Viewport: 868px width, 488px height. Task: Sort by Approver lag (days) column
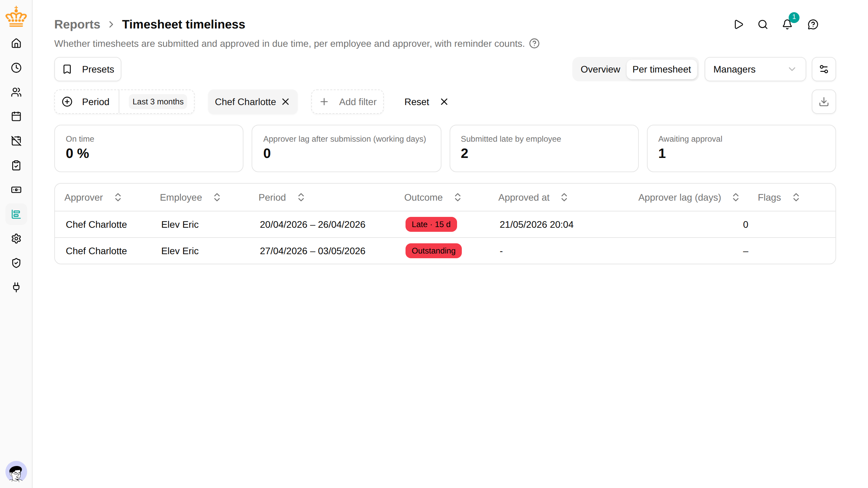coord(689,197)
